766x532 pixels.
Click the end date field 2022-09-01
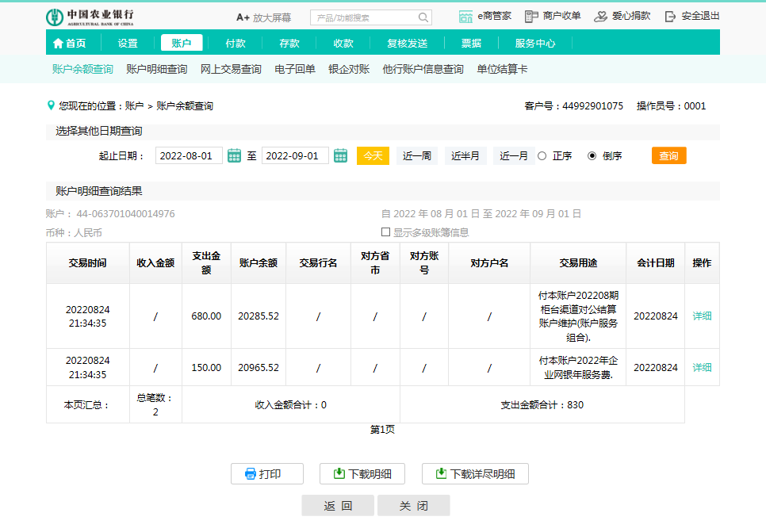[x=295, y=156]
